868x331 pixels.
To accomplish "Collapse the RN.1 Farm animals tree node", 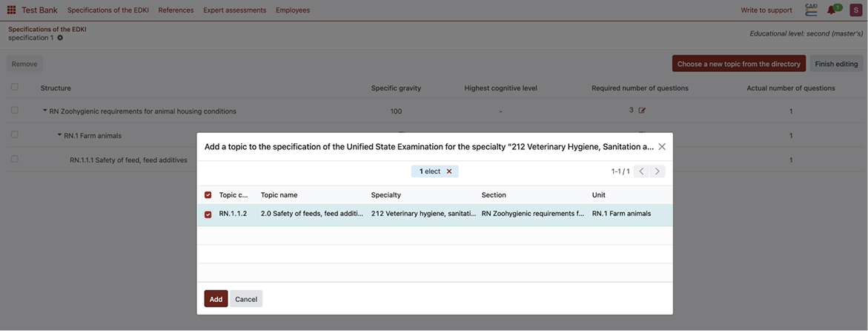I will (60, 135).
